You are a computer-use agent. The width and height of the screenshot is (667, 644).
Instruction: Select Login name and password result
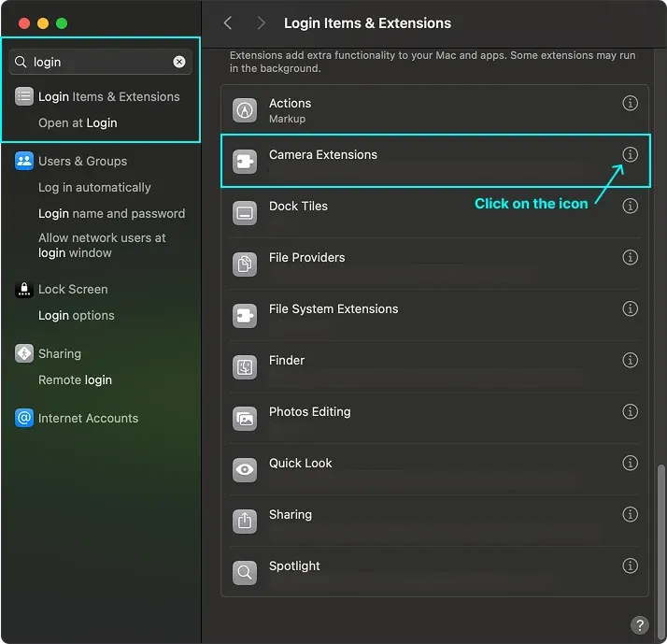[111, 213]
